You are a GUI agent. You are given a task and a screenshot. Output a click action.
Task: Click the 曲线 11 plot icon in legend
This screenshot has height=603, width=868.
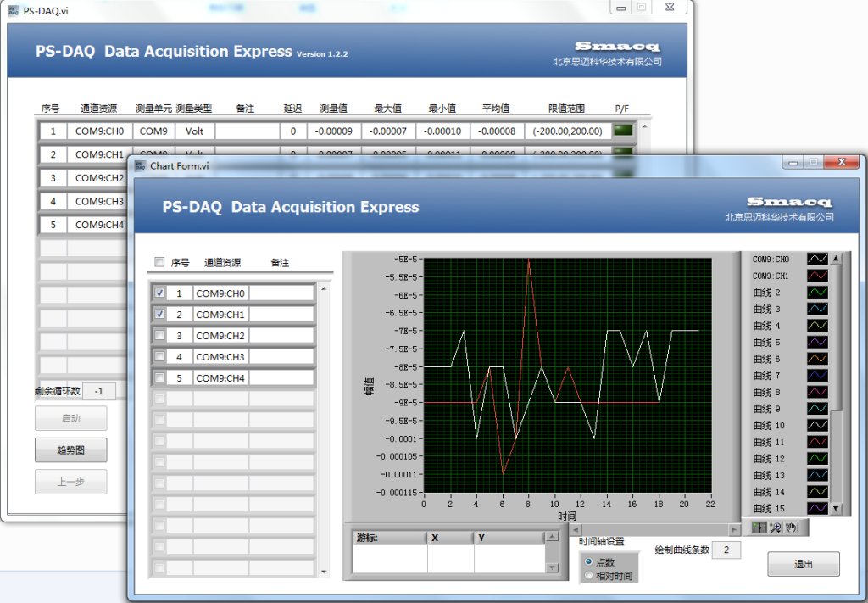817,442
